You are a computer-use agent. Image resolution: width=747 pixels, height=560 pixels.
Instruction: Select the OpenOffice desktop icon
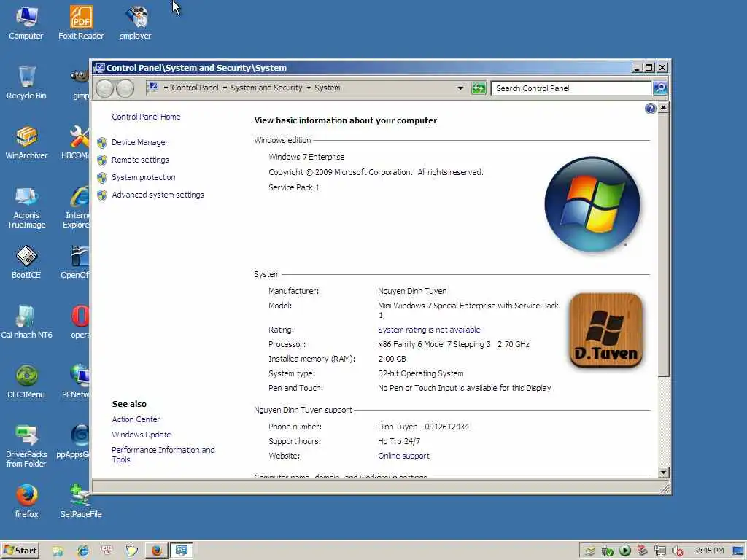pyautogui.click(x=75, y=262)
